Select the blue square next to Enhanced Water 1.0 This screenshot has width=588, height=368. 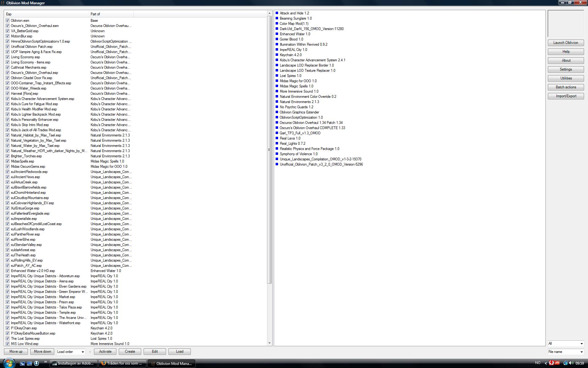277,34
